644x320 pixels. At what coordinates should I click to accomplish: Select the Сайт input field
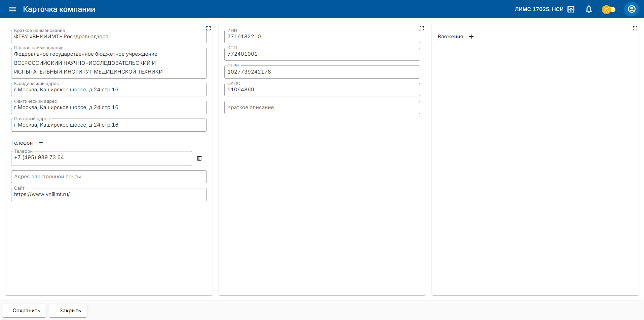click(109, 194)
